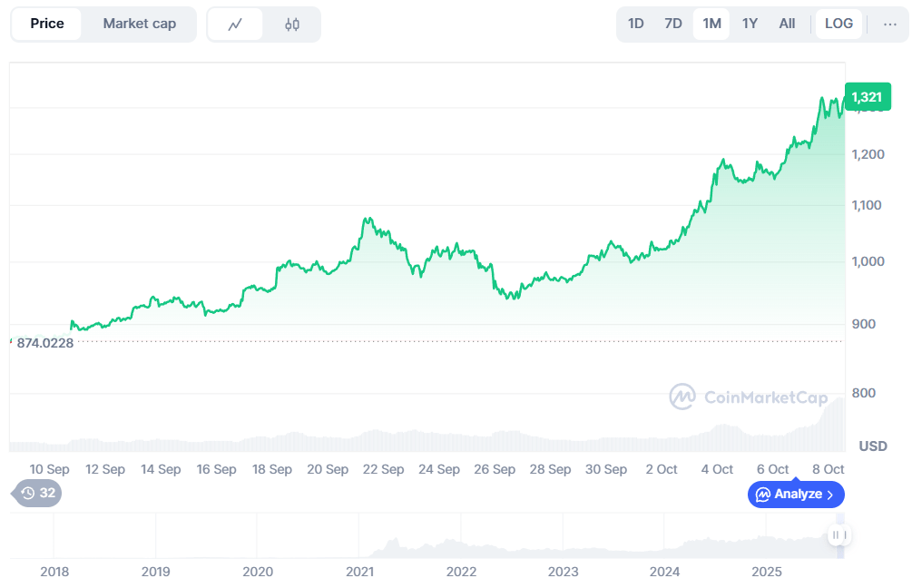Toggle back to Price view
Viewport: 912px width, 588px height.
47,24
